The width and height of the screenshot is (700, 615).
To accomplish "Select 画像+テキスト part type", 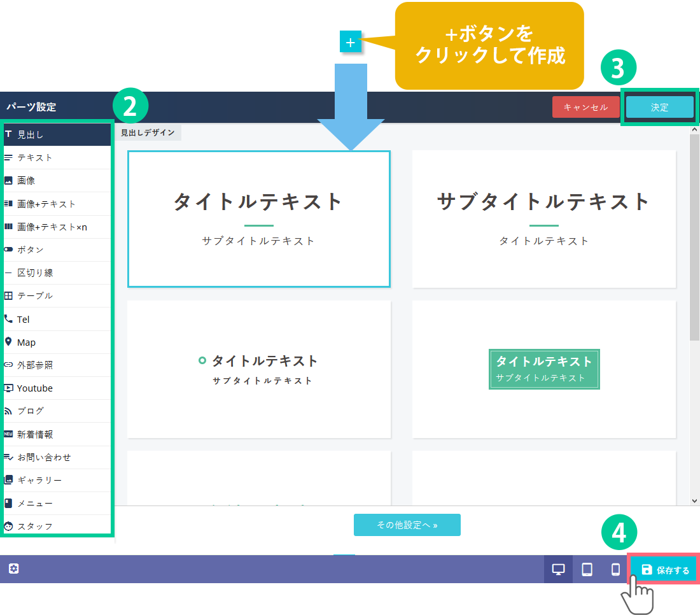I will pyautogui.click(x=46, y=204).
